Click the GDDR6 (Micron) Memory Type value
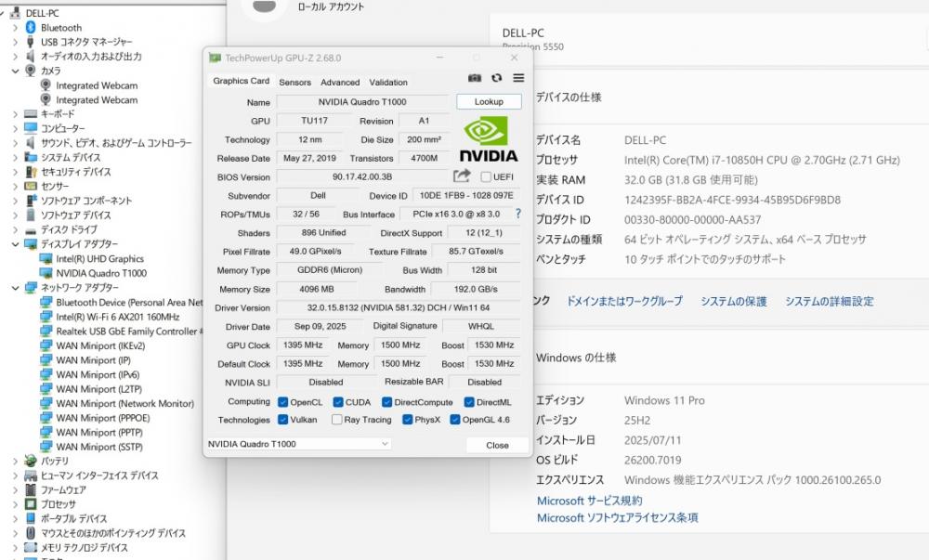Viewport: 929px width, 560px height. coord(330,270)
